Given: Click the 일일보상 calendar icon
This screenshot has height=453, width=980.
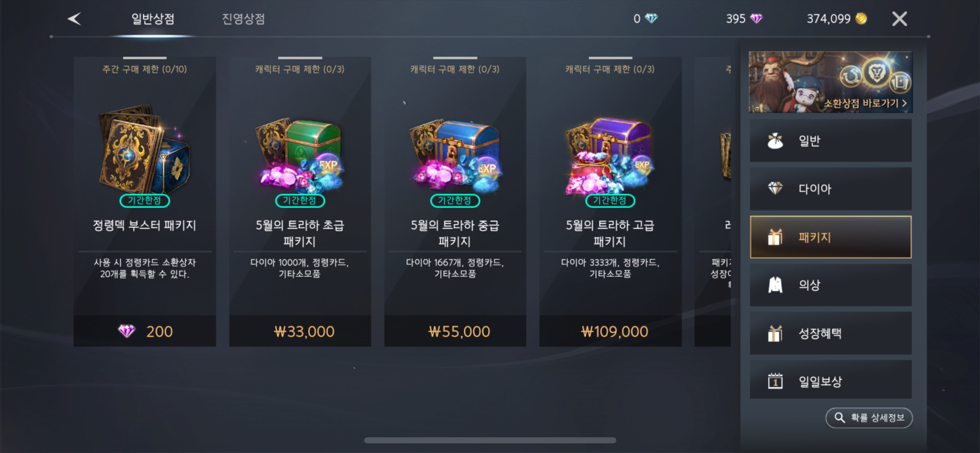Looking at the screenshot, I should pos(775,381).
